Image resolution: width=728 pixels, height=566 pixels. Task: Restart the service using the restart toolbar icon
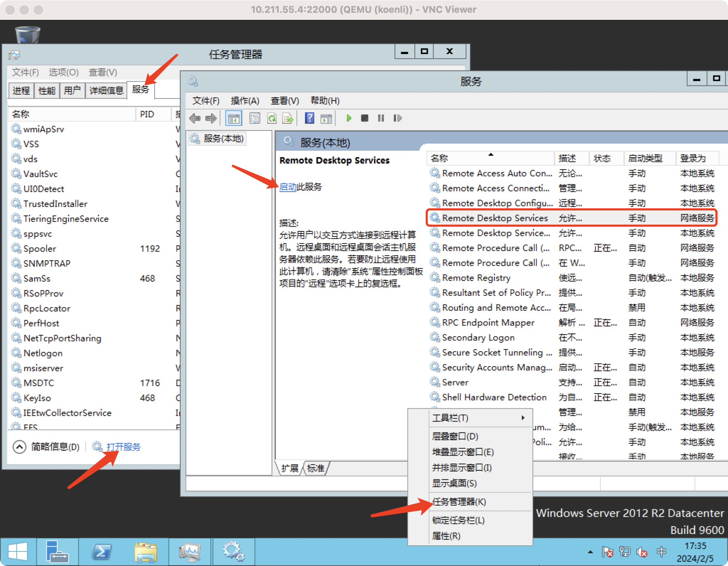[x=397, y=118]
